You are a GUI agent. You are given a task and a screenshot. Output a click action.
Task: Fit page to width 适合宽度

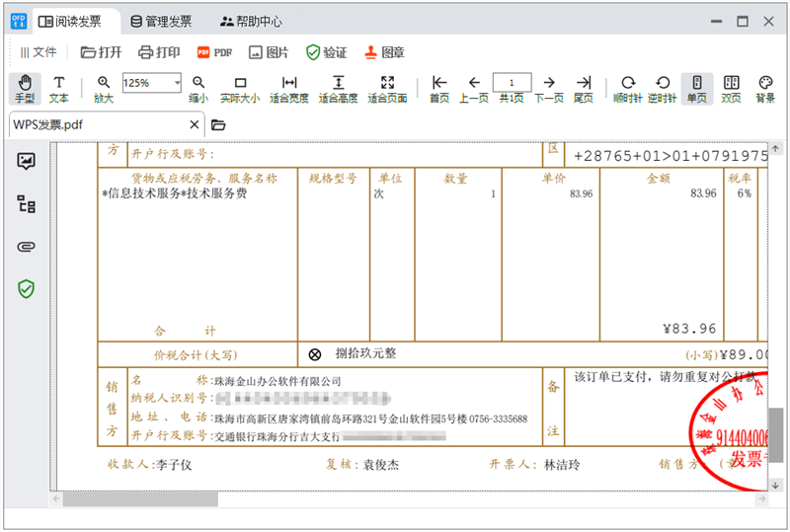289,89
